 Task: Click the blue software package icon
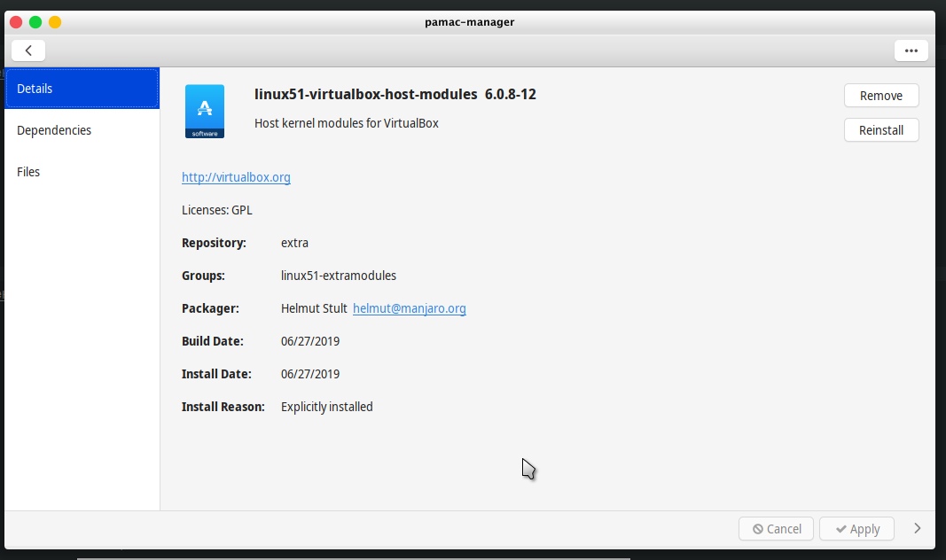[x=205, y=112]
